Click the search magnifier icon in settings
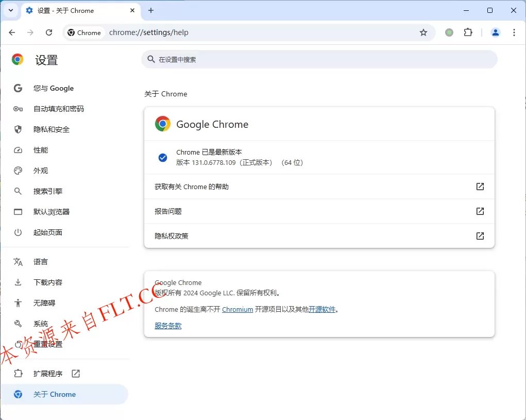 point(151,59)
